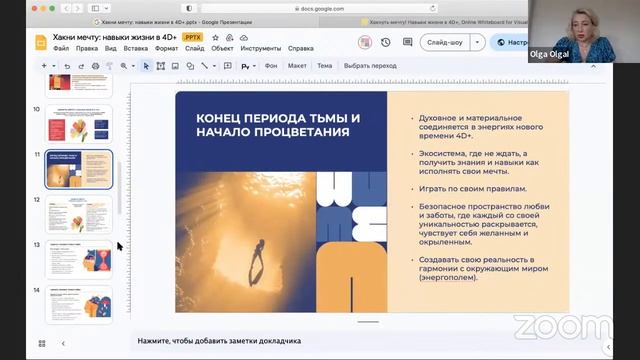
Task: Open the Вид menu
Action: (111, 48)
